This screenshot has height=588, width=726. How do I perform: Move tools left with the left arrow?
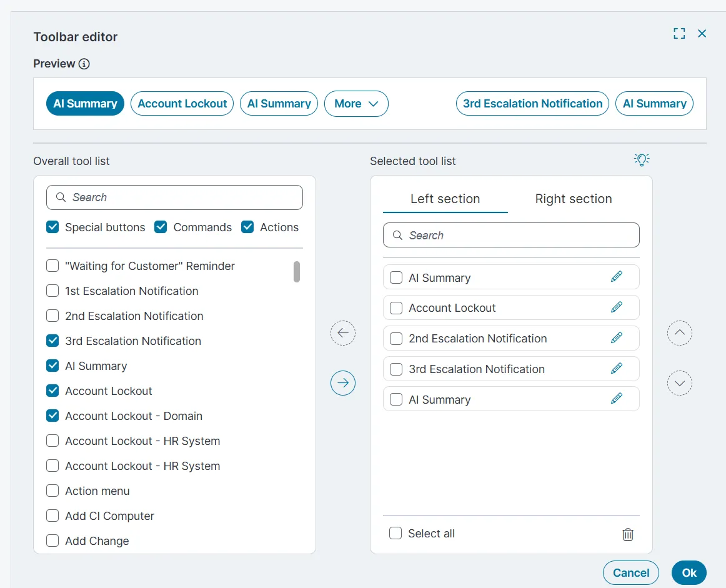coord(343,333)
